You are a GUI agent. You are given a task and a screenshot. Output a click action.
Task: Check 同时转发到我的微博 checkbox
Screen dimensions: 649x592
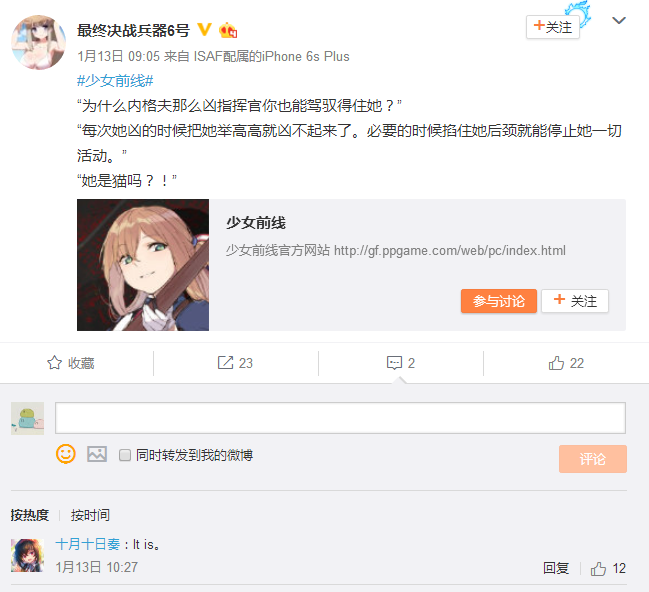click(x=125, y=455)
